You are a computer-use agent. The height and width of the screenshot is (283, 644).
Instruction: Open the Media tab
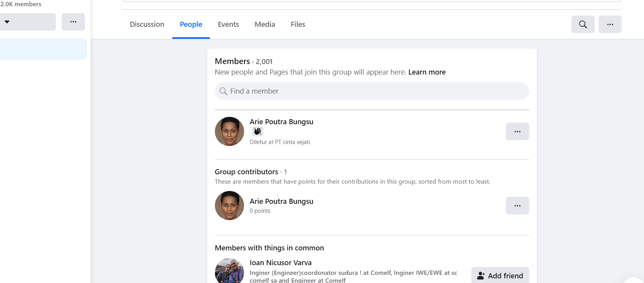pyautogui.click(x=265, y=24)
